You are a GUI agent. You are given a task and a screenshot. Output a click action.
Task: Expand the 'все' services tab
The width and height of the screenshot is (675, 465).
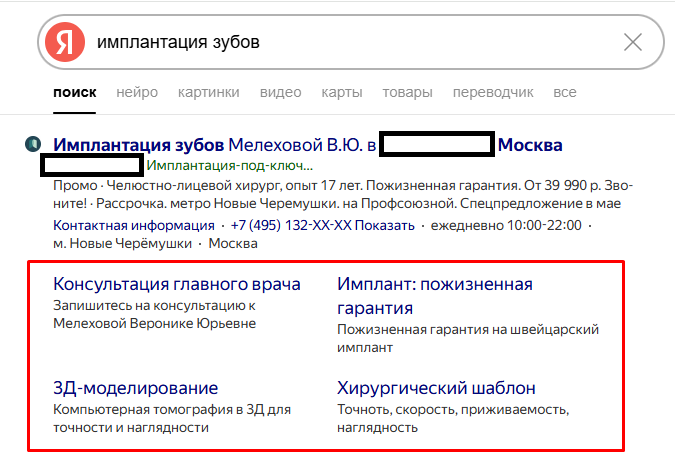click(x=565, y=92)
